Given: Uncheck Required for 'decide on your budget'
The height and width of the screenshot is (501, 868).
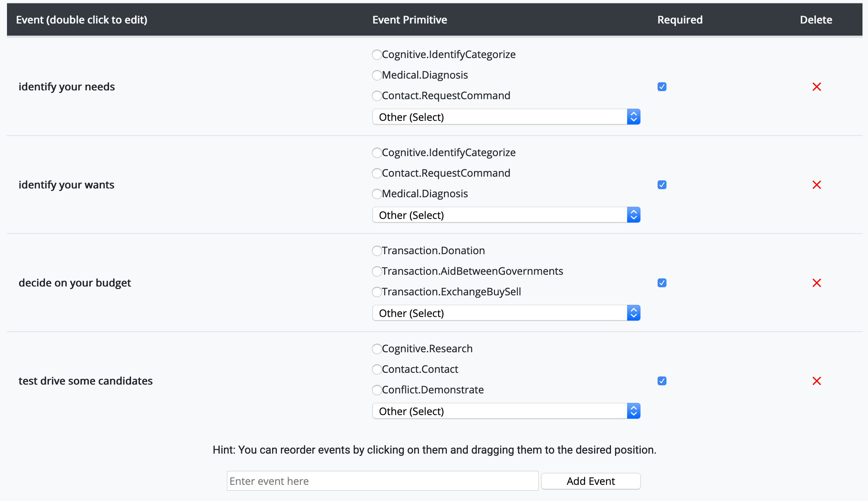Looking at the screenshot, I should pyautogui.click(x=662, y=283).
